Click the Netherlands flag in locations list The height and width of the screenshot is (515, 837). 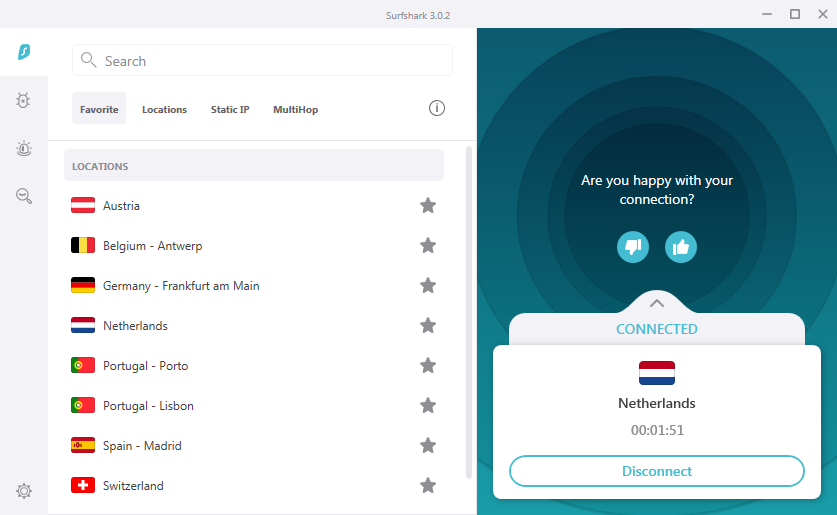click(x=83, y=325)
